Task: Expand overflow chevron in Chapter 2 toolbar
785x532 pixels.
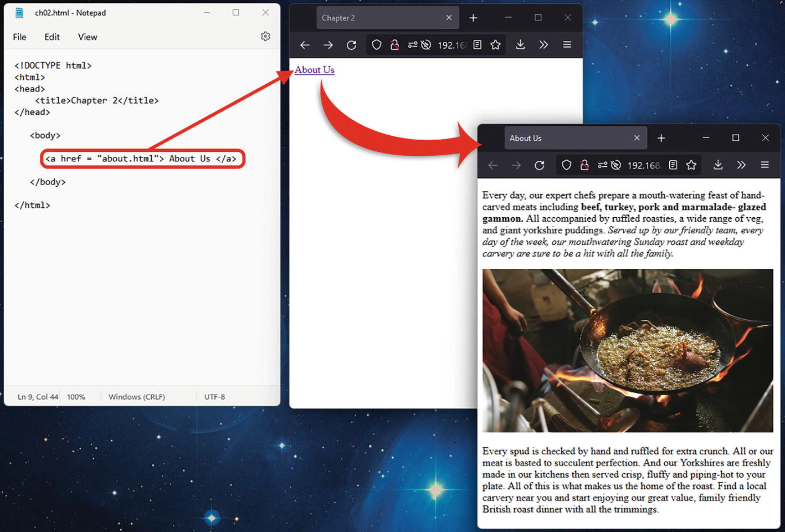Action: point(543,45)
